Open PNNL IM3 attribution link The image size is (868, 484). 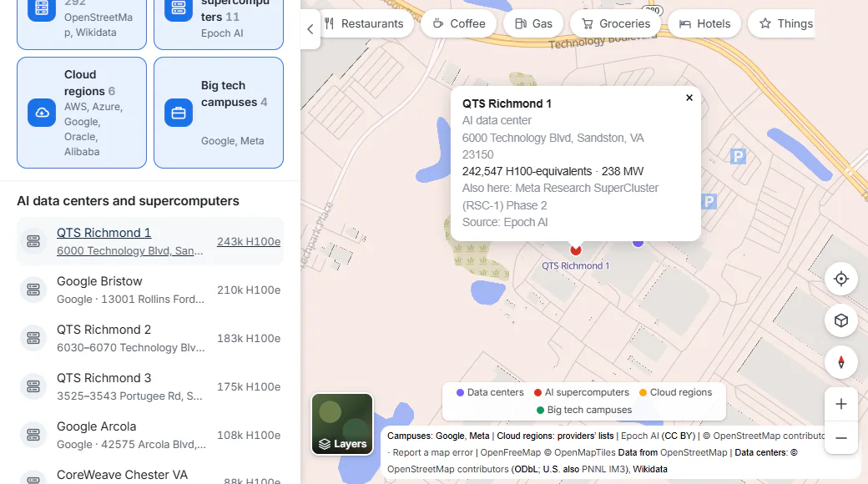[603, 469]
